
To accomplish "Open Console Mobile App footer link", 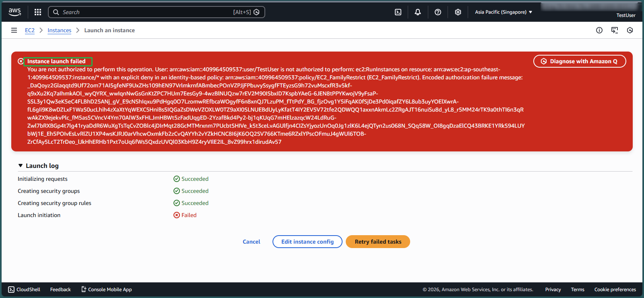I will tap(107, 290).
